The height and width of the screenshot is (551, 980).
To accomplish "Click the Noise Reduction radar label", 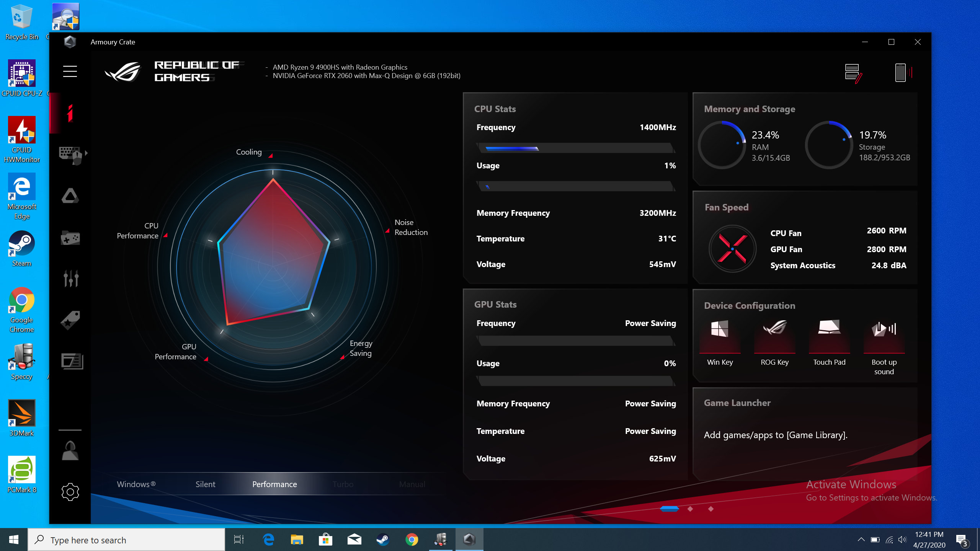I will (411, 227).
